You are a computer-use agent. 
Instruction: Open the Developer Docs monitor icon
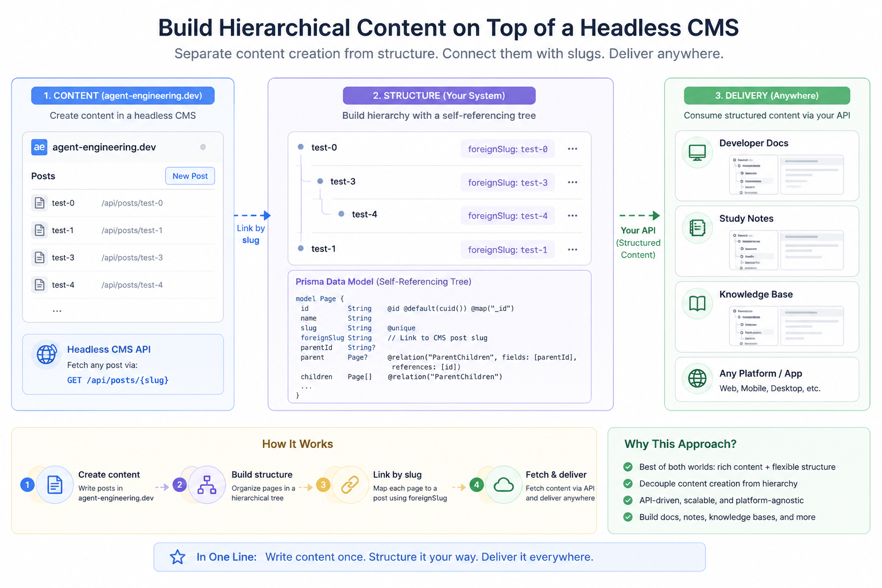tap(697, 152)
